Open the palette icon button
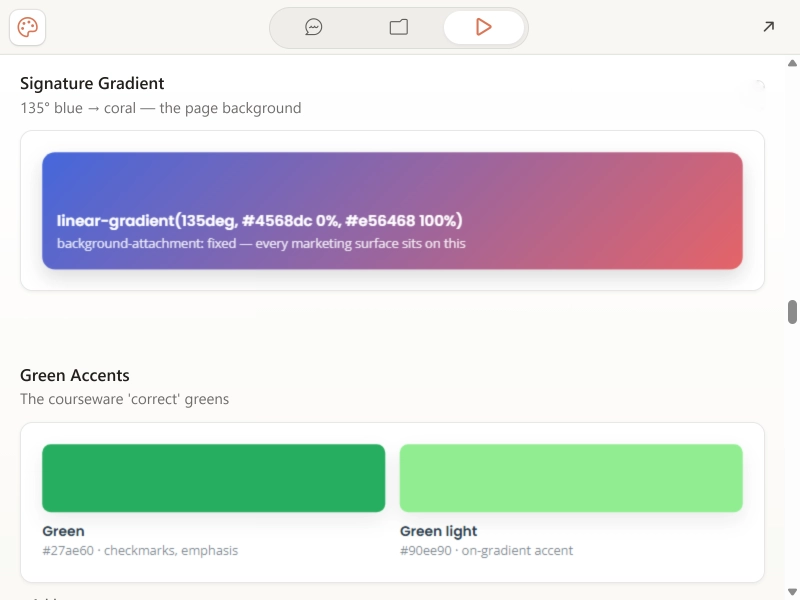 28,27
